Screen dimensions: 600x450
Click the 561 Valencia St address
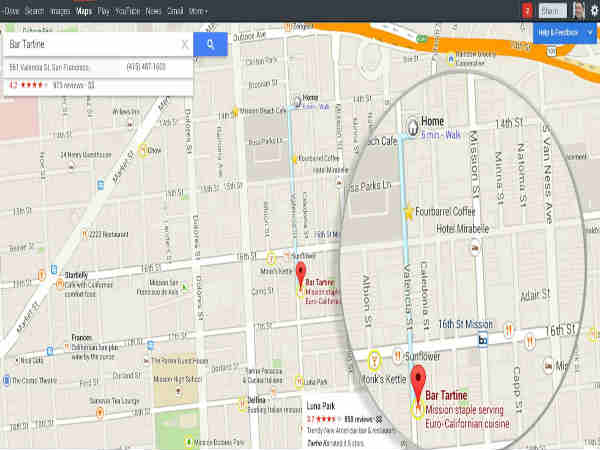(49, 67)
